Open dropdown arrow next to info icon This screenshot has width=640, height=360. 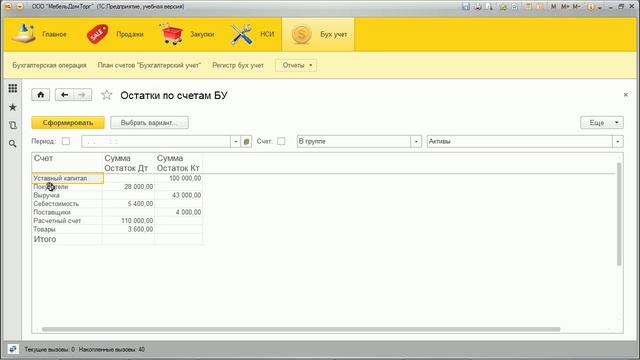click(600, 8)
